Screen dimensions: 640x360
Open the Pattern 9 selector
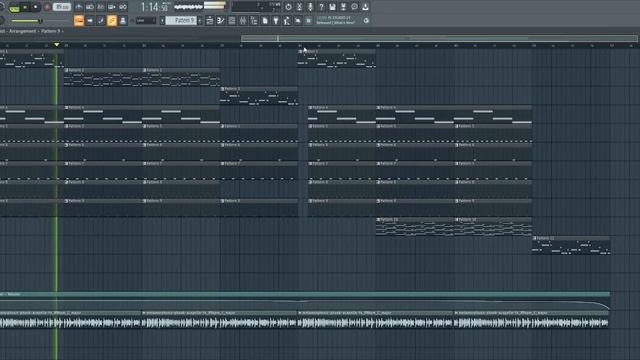(181, 20)
